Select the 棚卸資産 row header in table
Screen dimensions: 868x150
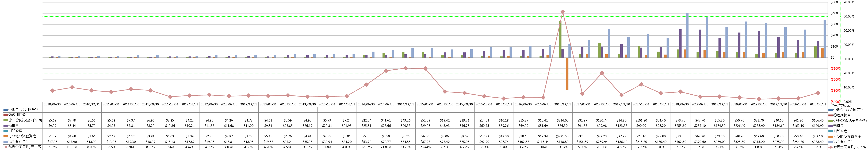tap(16, 131)
